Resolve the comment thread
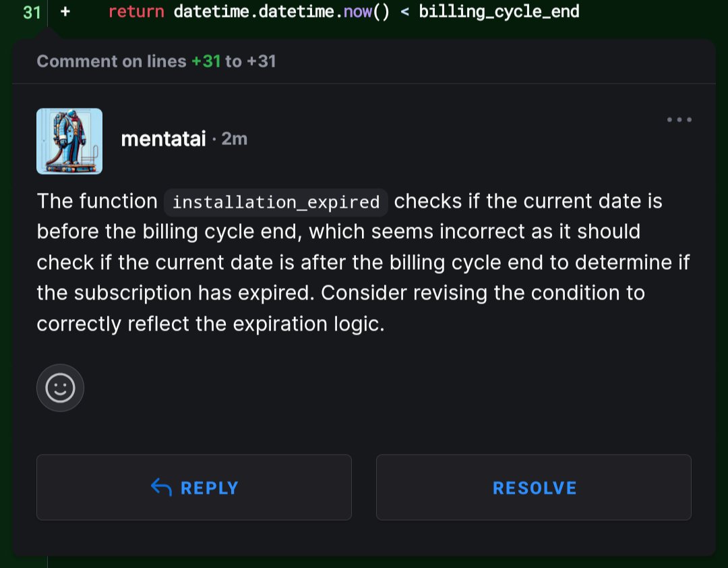The image size is (728, 568). [x=534, y=487]
